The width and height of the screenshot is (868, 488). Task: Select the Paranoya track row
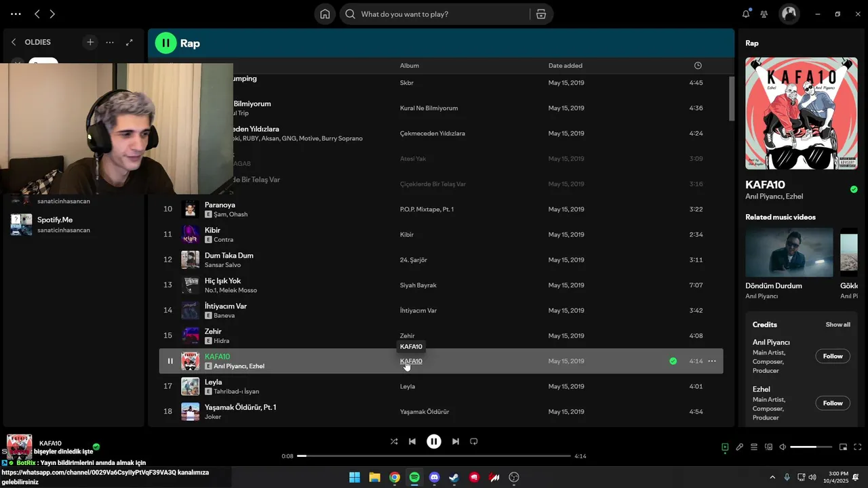tap(441, 209)
